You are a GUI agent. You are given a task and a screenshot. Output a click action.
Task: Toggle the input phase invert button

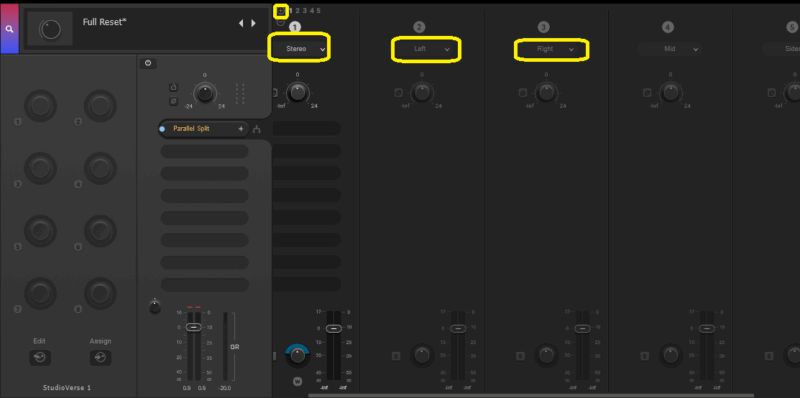(x=173, y=102)
